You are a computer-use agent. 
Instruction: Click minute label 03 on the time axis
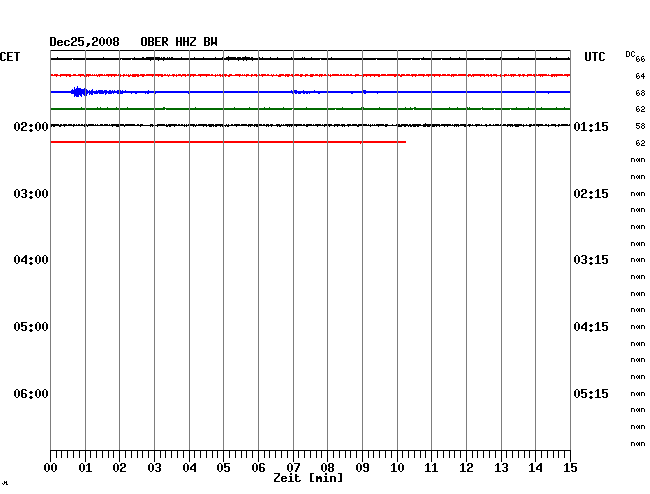pos(155,468)
